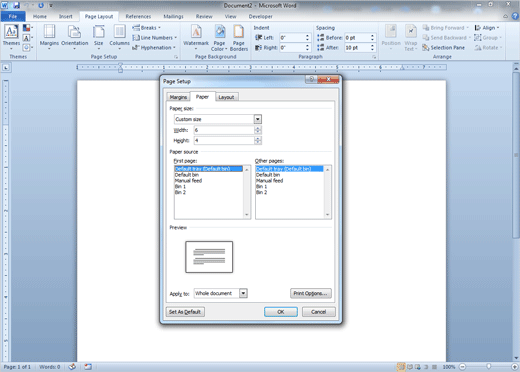Click the tab selector icon beside ruler
Viewport: 520px width, 372px height.
tap(6, 68)
